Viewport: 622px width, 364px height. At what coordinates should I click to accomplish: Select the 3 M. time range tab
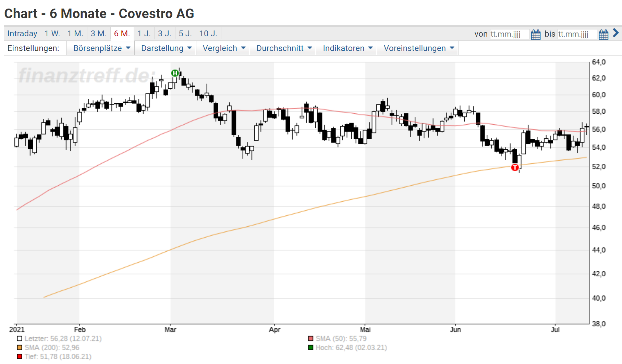[99, 34]
